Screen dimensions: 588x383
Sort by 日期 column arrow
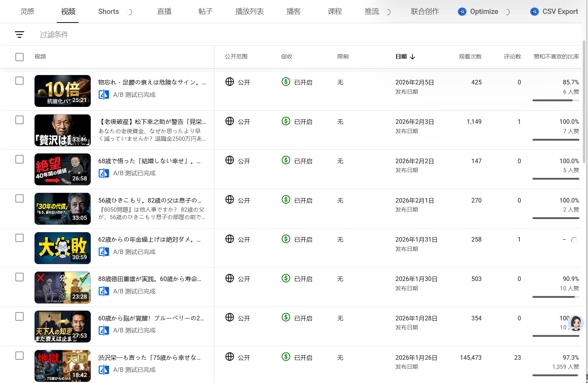pyautogui.click(x=412, y=57)
